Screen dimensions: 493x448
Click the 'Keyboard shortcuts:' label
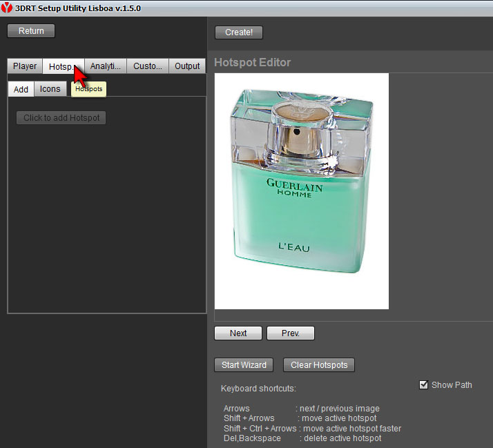[x=258, y=388]
